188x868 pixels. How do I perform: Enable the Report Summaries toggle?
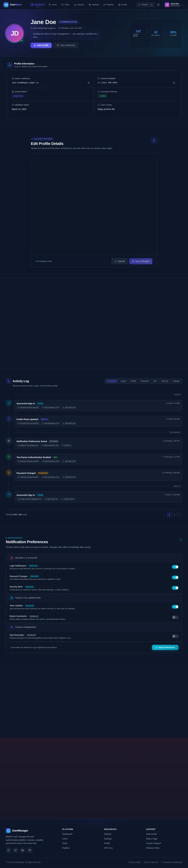175,617
